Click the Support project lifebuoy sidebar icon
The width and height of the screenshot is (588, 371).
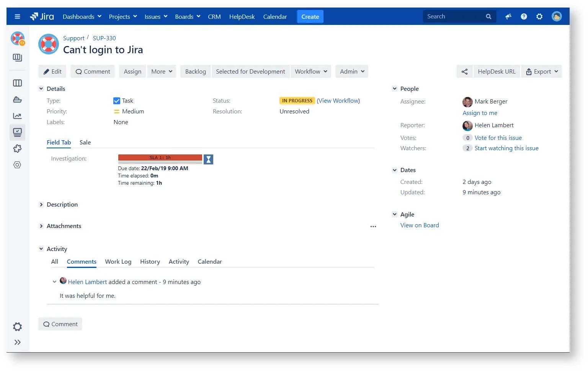coord(17,38)
